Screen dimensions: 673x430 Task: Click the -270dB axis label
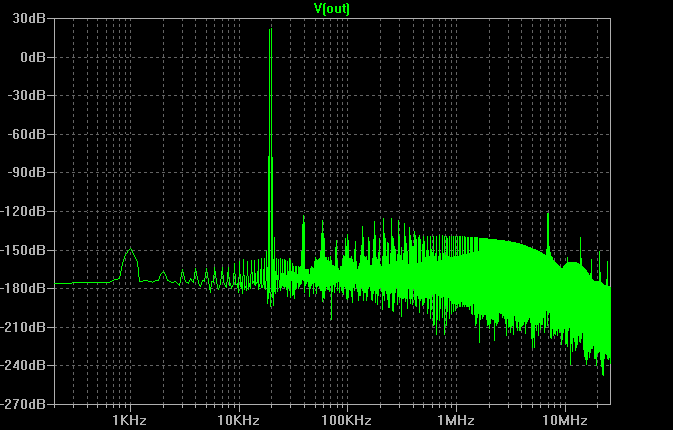[x=23, y=404]
